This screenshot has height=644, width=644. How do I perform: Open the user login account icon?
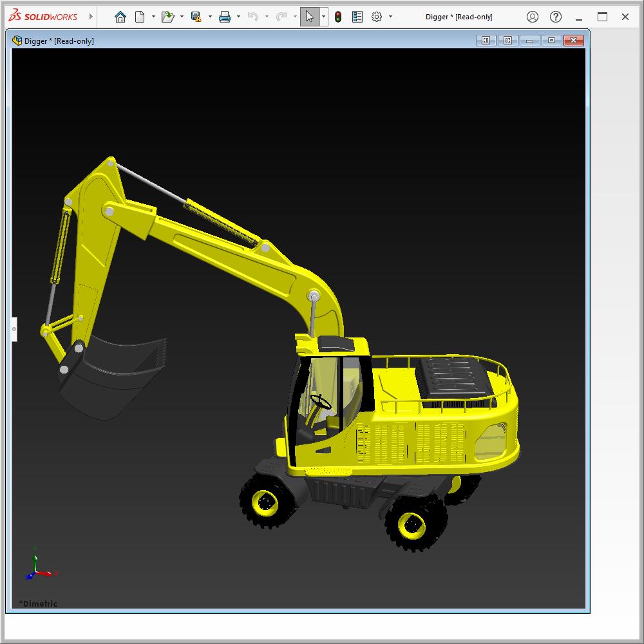(x=533, y=17)
